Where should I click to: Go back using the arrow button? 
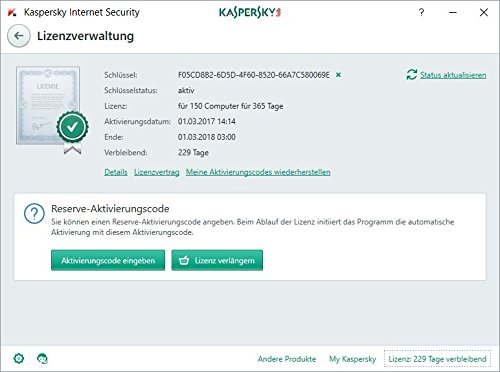click(x=19, y=36)
